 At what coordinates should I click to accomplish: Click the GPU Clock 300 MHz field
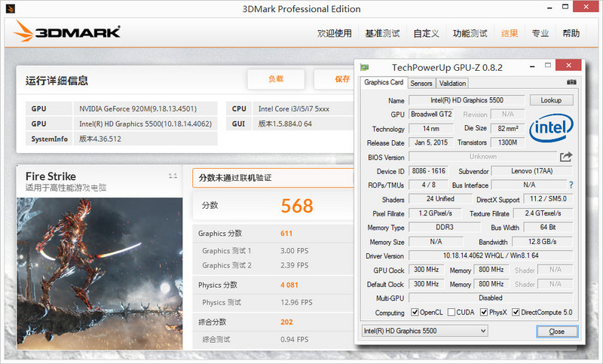(x=426, y=270)
